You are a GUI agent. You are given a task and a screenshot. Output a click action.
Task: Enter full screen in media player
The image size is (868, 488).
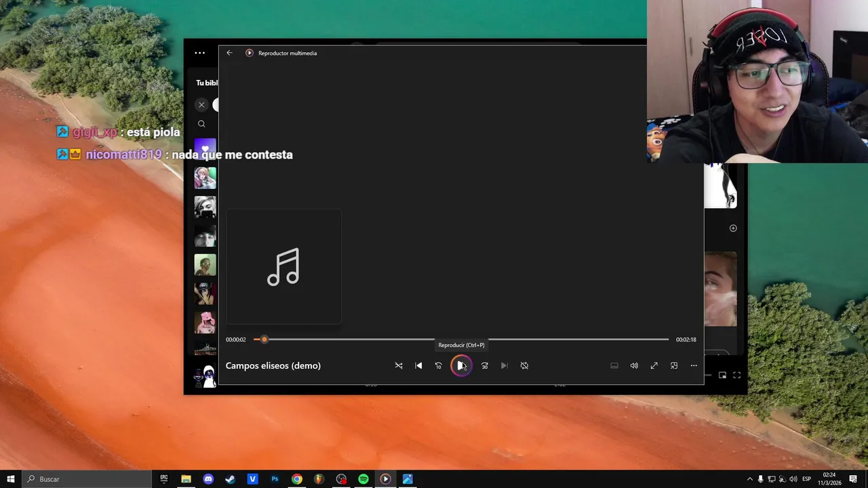click(x=654, y=365)
